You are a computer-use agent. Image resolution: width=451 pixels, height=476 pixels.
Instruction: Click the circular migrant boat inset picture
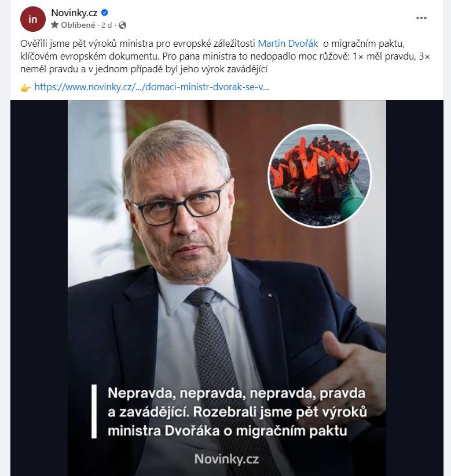(320, 175)
